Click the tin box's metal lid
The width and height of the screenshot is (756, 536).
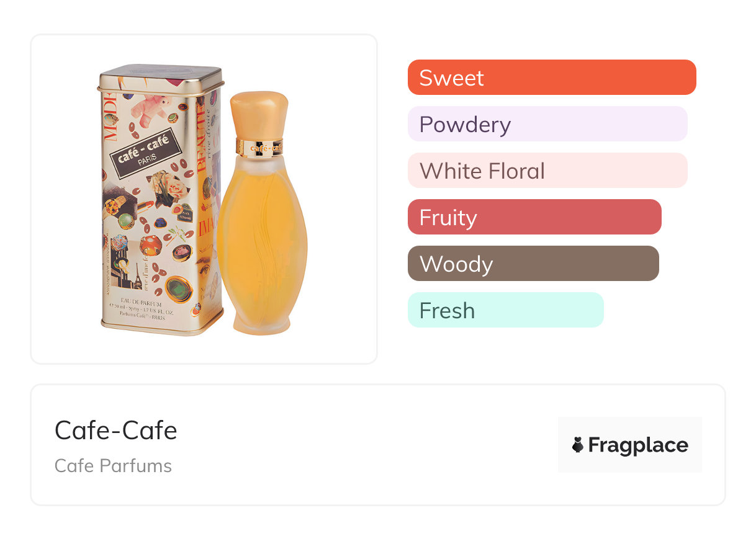tap(160, 77)
